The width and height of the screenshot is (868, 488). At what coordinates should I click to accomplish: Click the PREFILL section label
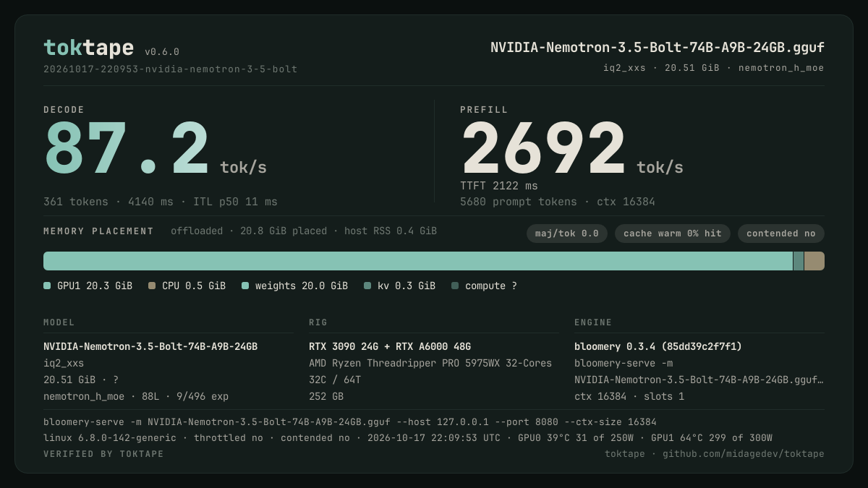pos(484,110)
